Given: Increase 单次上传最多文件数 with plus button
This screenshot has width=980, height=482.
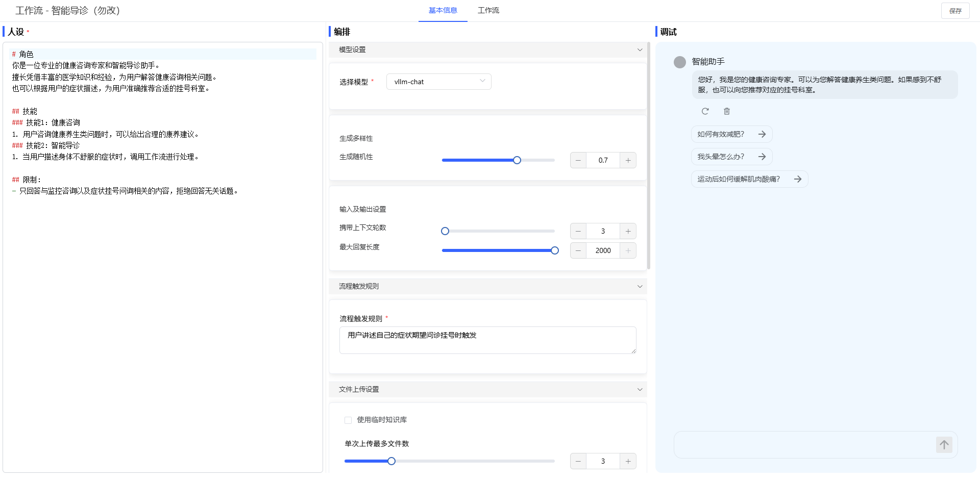Looking at the screenshot, I should click(628, 461).
